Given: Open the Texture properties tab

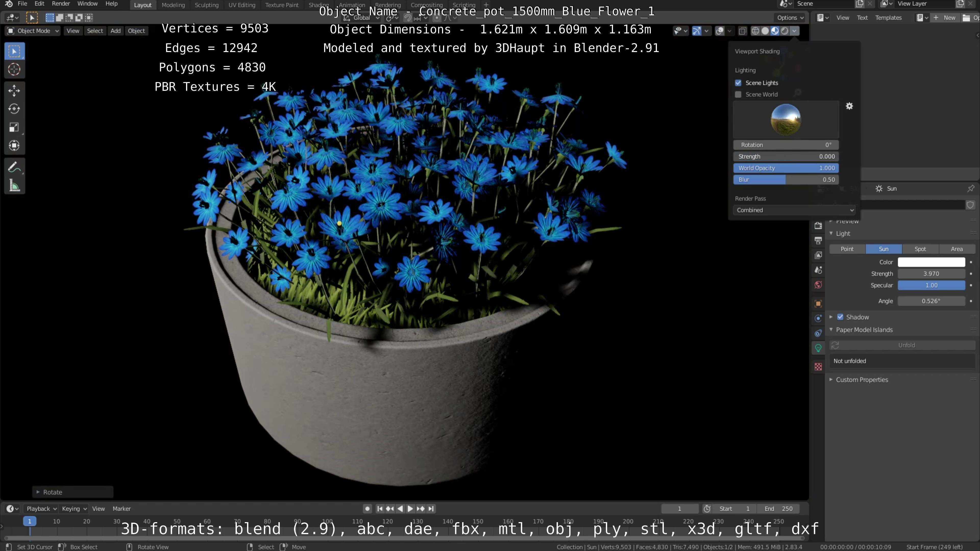Looking at the screenshot, I should coord(818,367).
